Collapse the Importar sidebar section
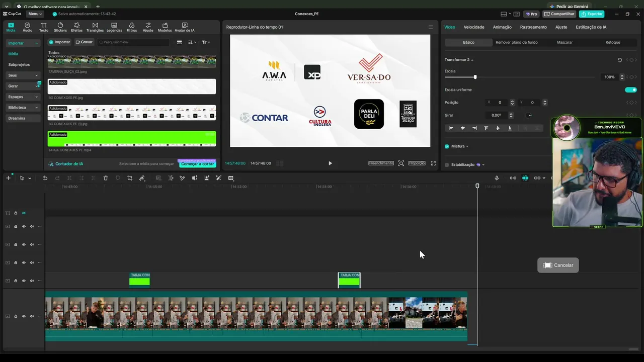The image size is (644, 362). [36, 43]
